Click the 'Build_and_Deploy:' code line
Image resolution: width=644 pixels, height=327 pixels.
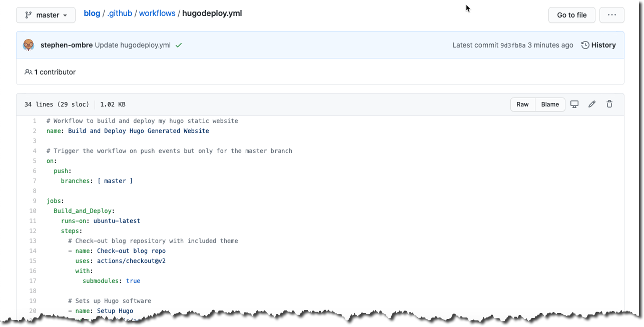coord(84,211)
